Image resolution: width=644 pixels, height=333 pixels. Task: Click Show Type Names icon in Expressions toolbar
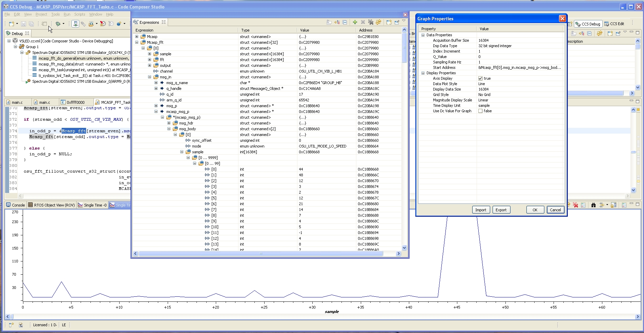click(x=329, y=22)
